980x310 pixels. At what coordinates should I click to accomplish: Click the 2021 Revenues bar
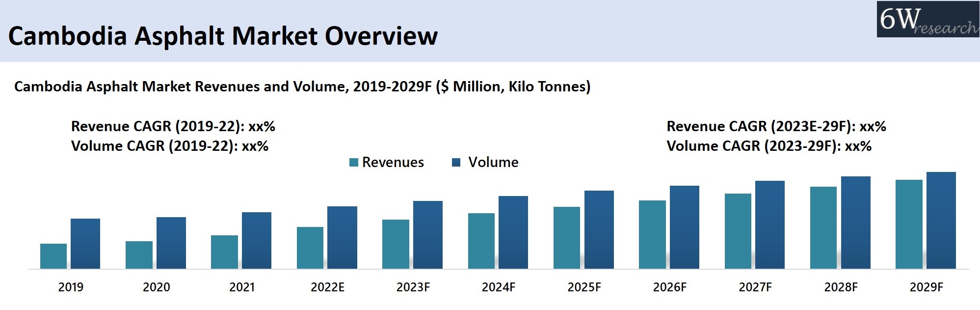(x=224, y=252)
